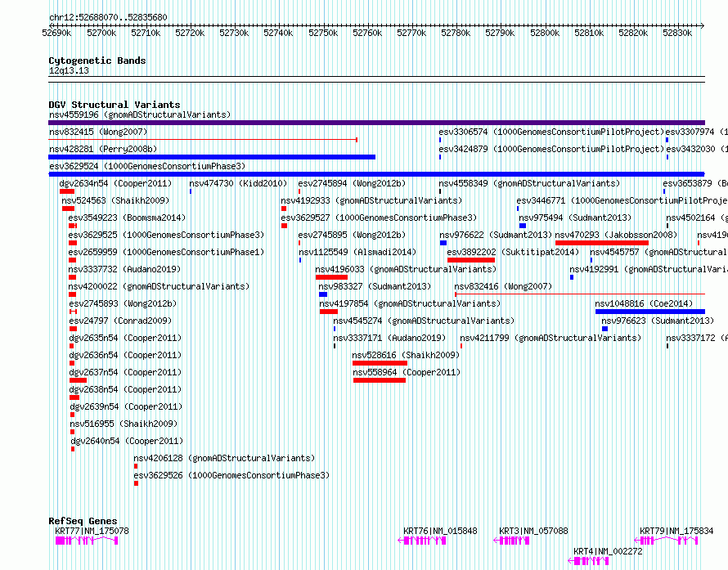
Task: Click the nsv428281 (Perry2008b) variant label
Action: pos(103,149)
